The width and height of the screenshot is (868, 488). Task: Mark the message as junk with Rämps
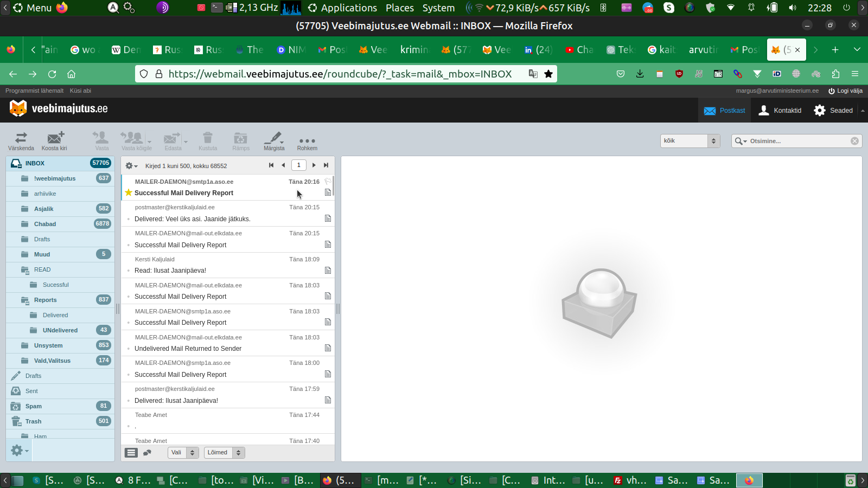click(241, 141)
